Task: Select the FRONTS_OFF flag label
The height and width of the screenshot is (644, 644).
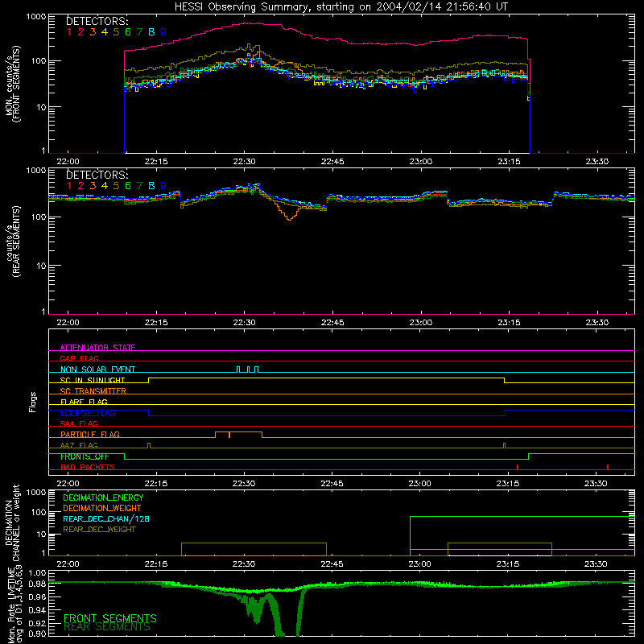Action: click(85, 456)
